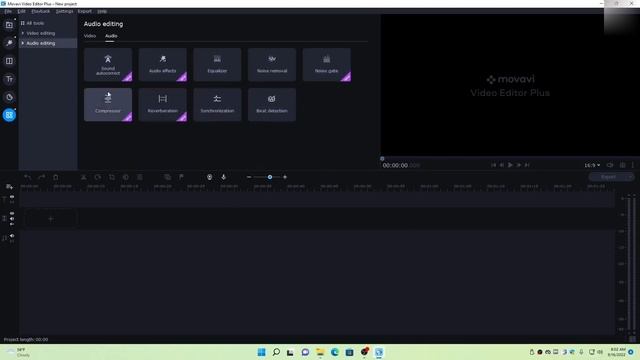Open the Reverberation tool
This screenshot has height=360, width=640.
162,104
